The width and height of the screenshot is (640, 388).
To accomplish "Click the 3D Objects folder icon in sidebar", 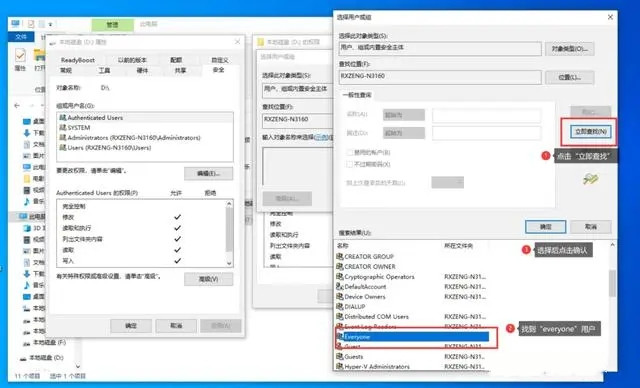I will pyautogui.click(x=27, y=228).
